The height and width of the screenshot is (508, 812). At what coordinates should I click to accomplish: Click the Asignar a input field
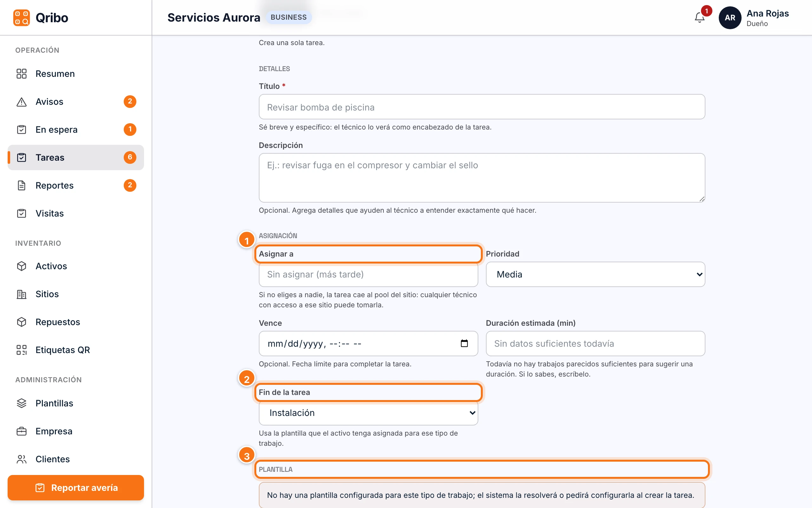coord(368,274)
